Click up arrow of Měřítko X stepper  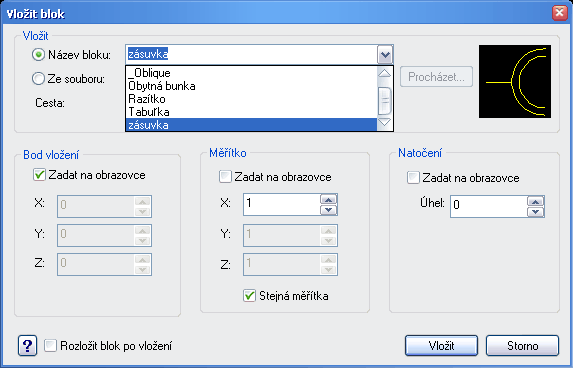329,200
